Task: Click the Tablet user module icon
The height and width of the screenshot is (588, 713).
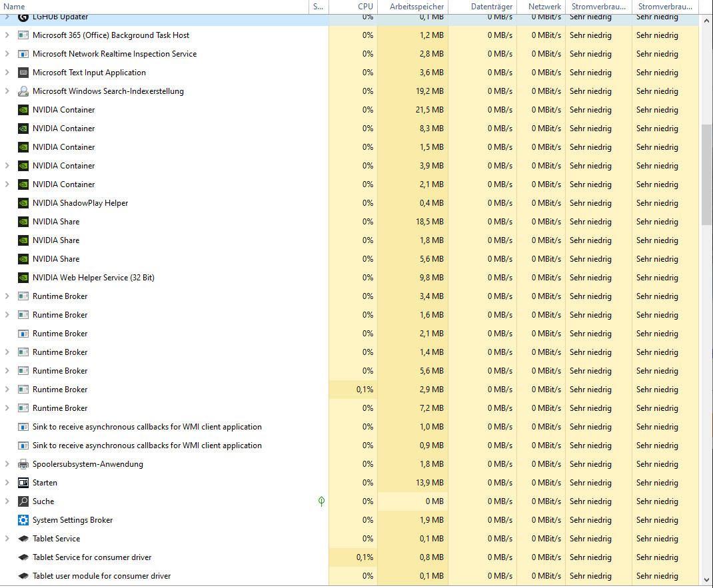Action: [23, 576]
